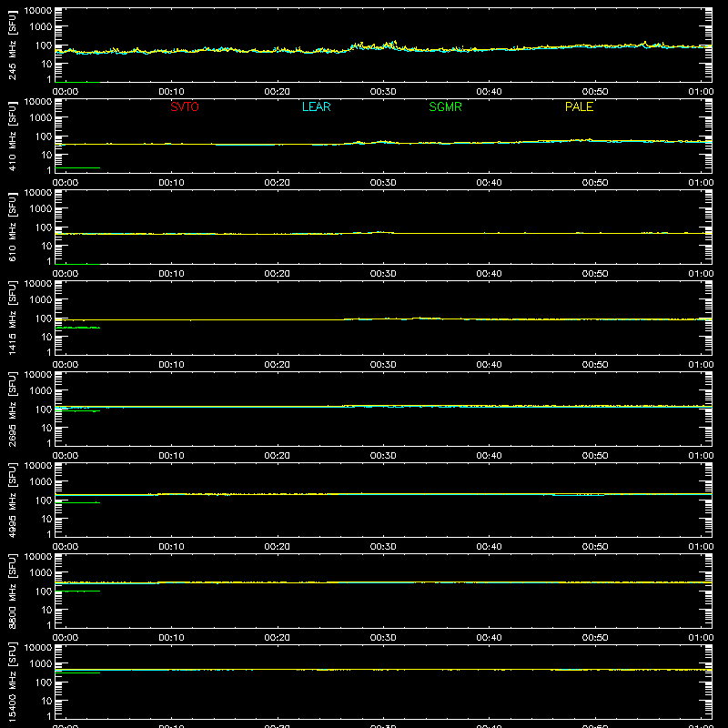Screen dimensions: 728x728
Task: Click the cyan LEAR legend label
Action: tap(316, 106)
